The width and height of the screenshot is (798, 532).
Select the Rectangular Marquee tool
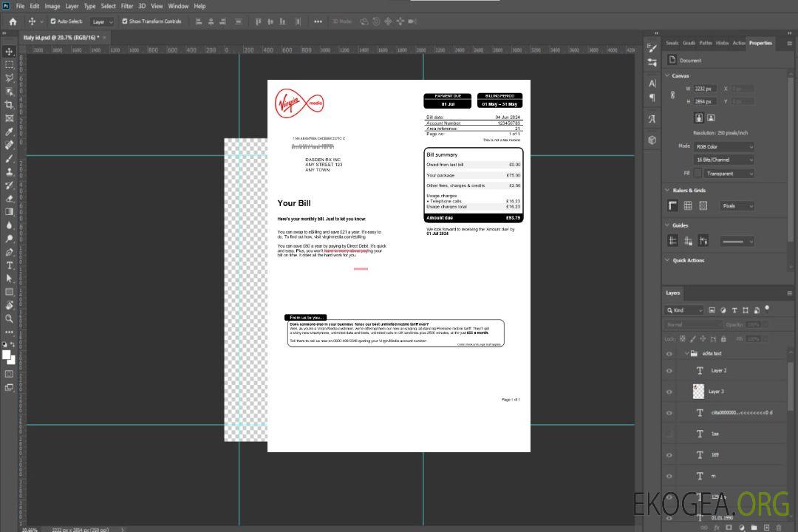click(x=9, y=65)
